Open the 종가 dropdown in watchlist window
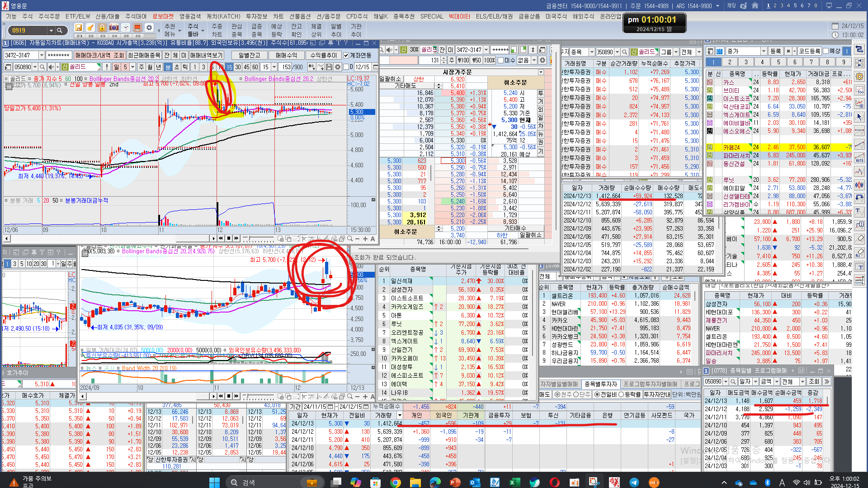Screen dimensions: 868x488 [764, 51]
